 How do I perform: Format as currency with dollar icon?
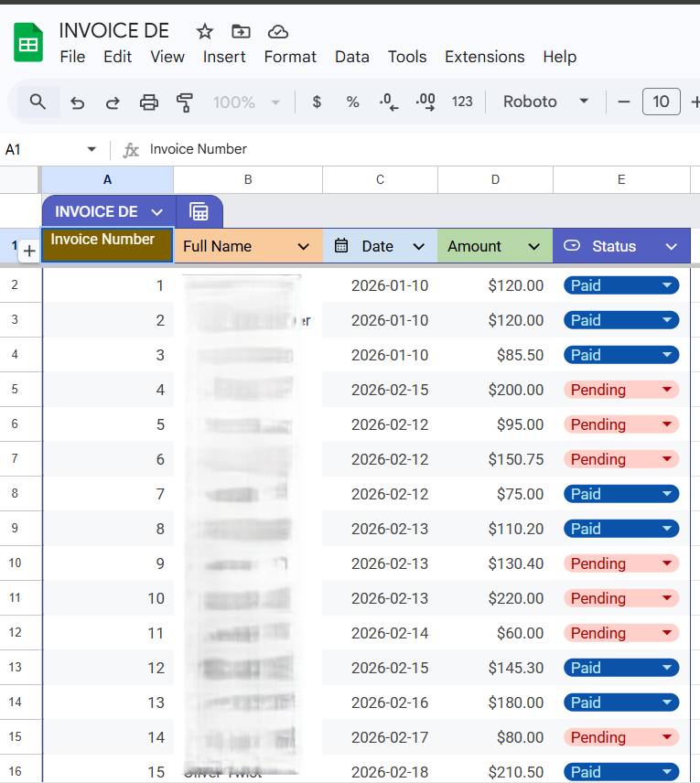click(317, 102)
